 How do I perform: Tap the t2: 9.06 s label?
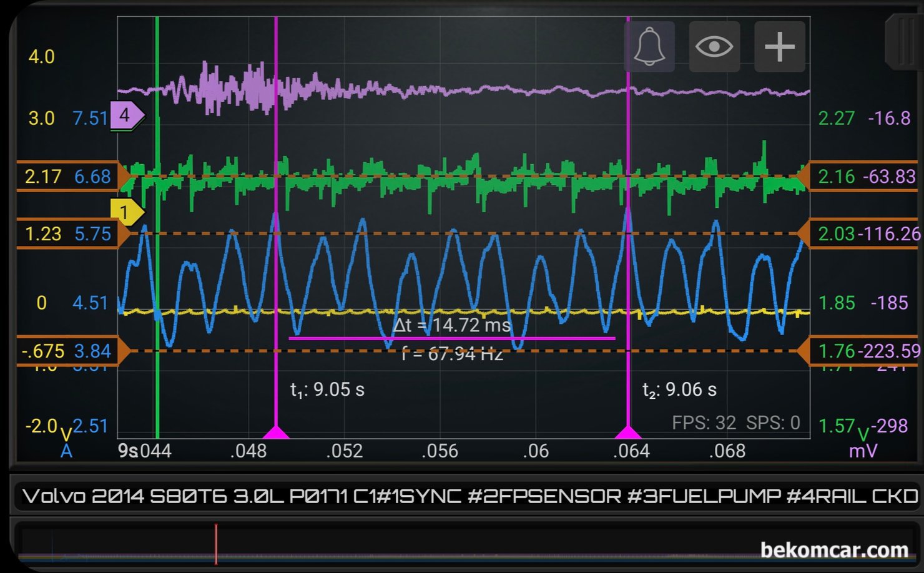679,390
